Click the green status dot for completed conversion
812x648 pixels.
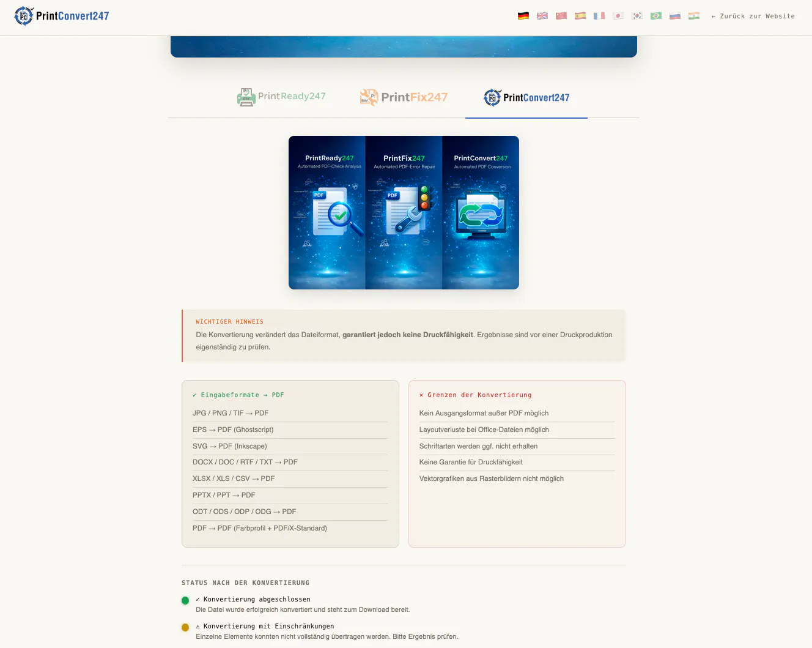coord(185,600)
